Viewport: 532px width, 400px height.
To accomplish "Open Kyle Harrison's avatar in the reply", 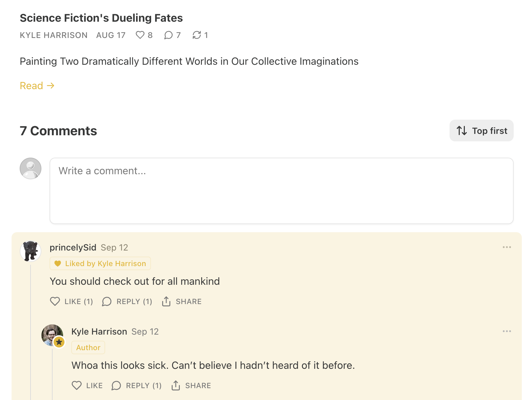I will pos(52,335).
